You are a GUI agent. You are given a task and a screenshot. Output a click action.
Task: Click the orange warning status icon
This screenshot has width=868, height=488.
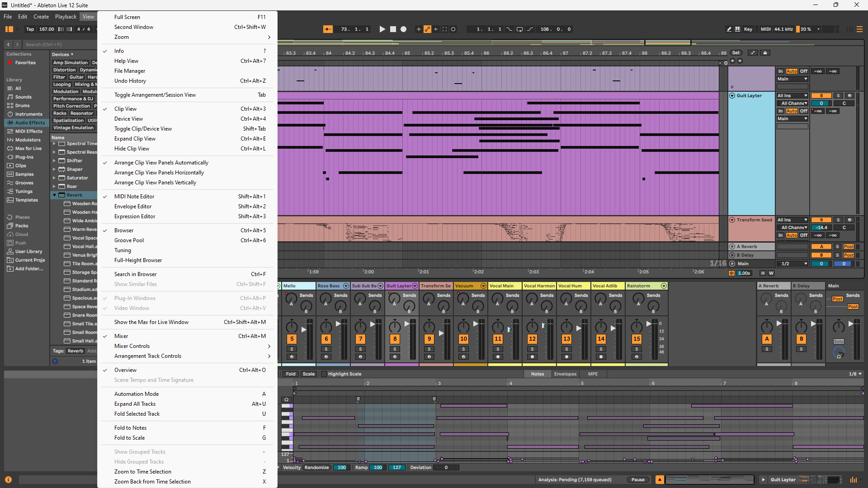coord(8,480)
